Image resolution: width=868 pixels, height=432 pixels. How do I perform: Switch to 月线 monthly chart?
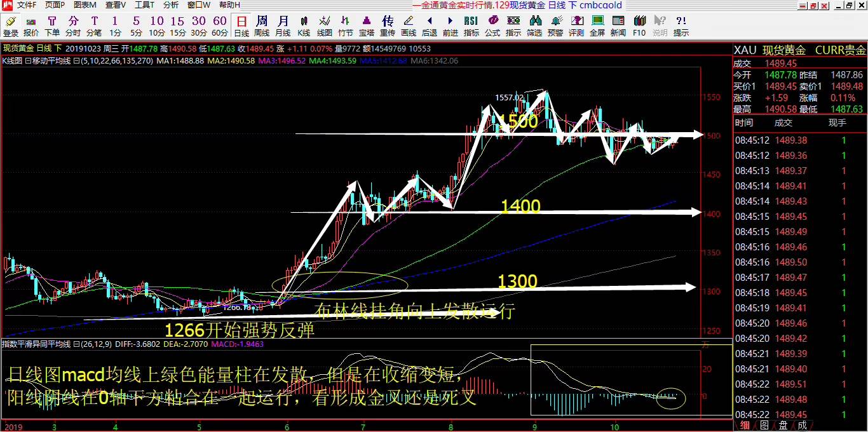point(283,26)
